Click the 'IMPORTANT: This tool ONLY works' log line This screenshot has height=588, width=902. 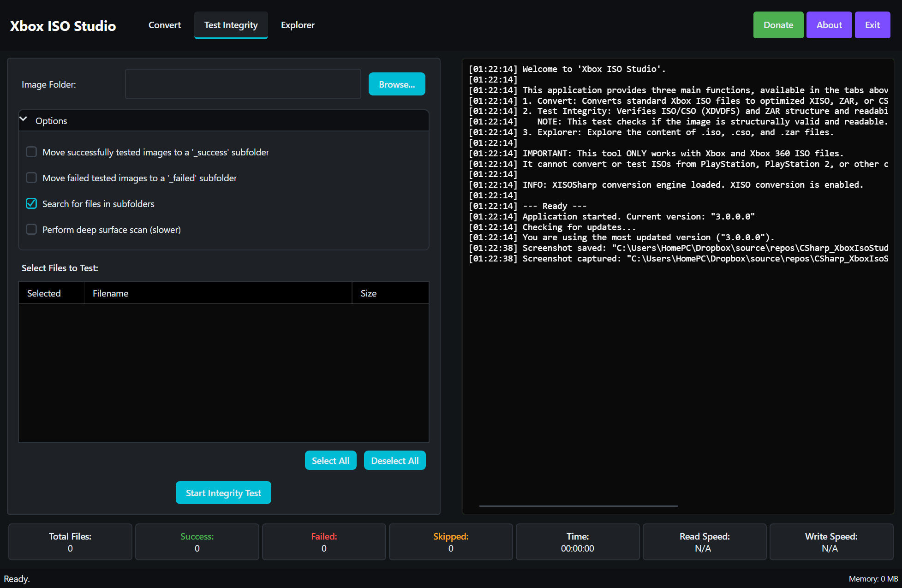[x=656, y=154]
